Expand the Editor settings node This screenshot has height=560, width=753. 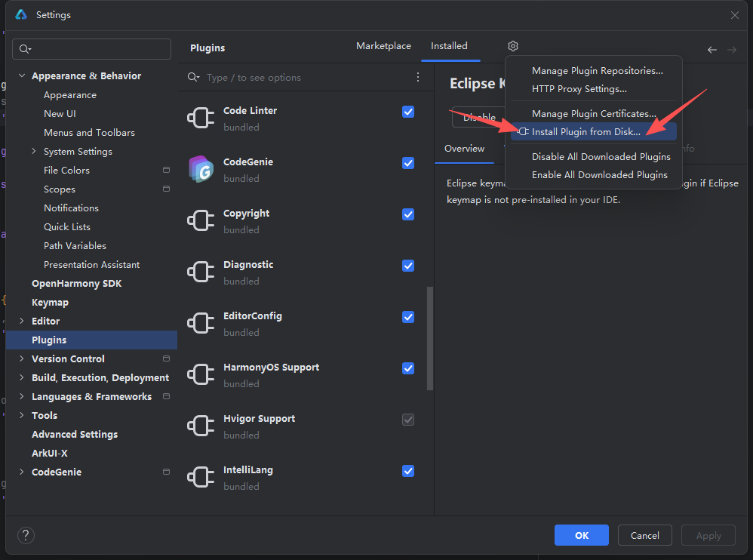[22, 321]
